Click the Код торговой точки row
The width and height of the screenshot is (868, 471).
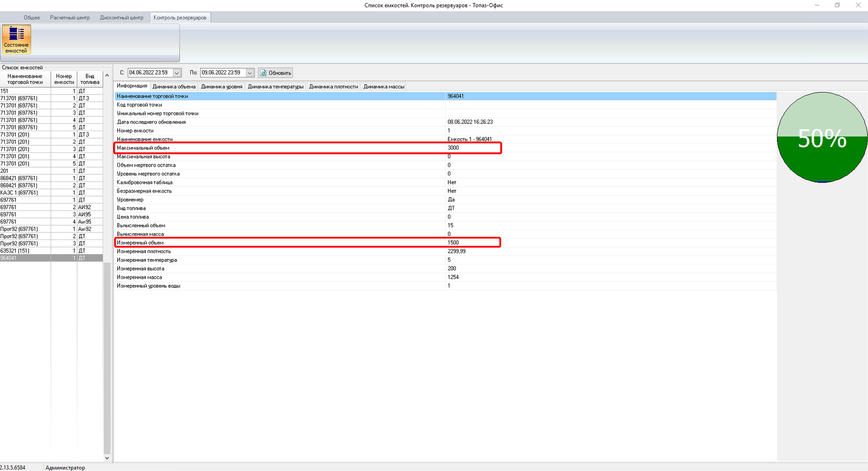446,105
